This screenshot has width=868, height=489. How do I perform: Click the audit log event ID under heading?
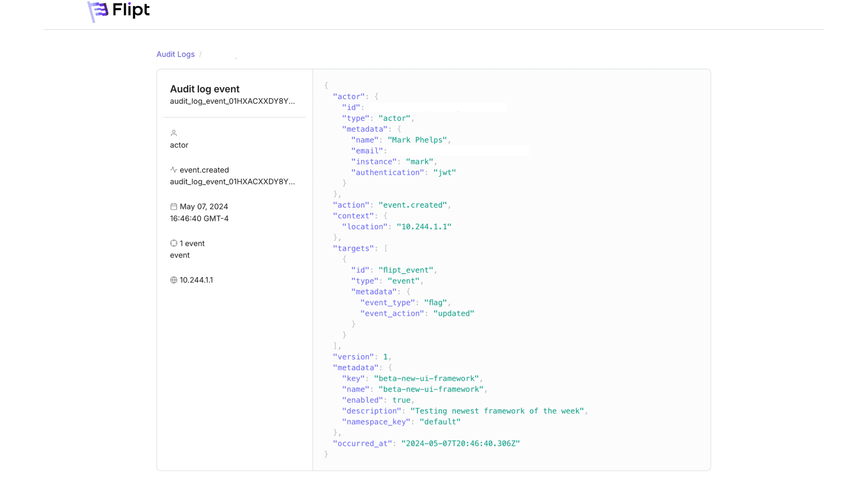click(232, 101)
